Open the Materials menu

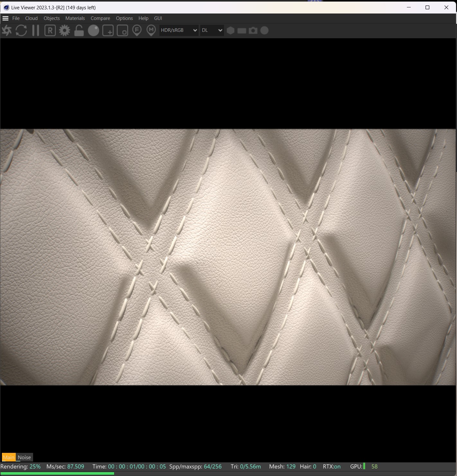tap(75, 18)
